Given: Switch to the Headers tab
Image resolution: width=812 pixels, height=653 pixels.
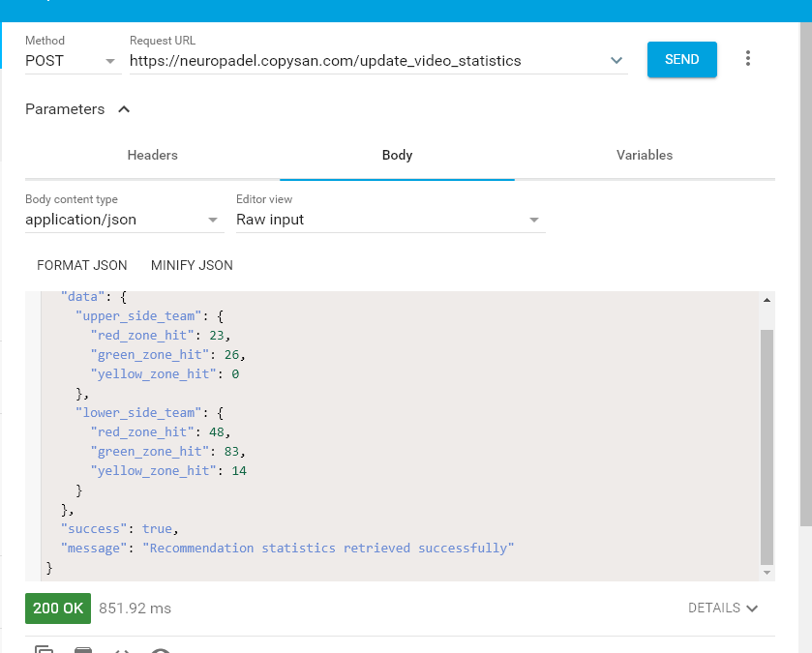Looking at the screenshot, I should pyautogui.click(x=152, y=155).
